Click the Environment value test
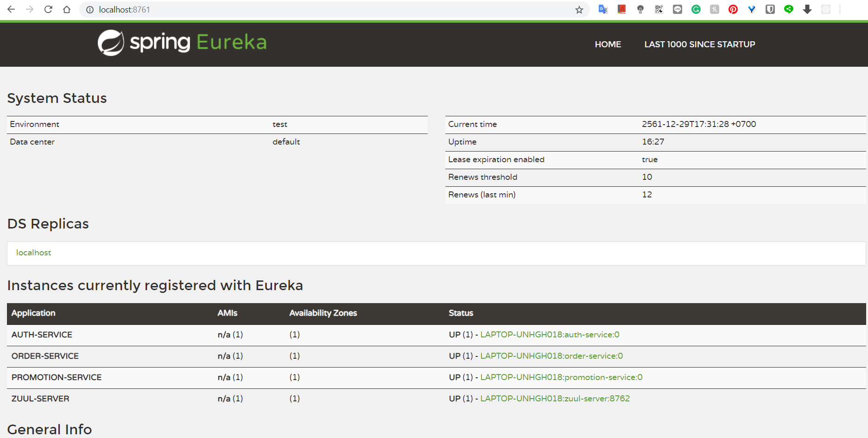Viewport: 868px width, 438px height. (x=280, y=124)
